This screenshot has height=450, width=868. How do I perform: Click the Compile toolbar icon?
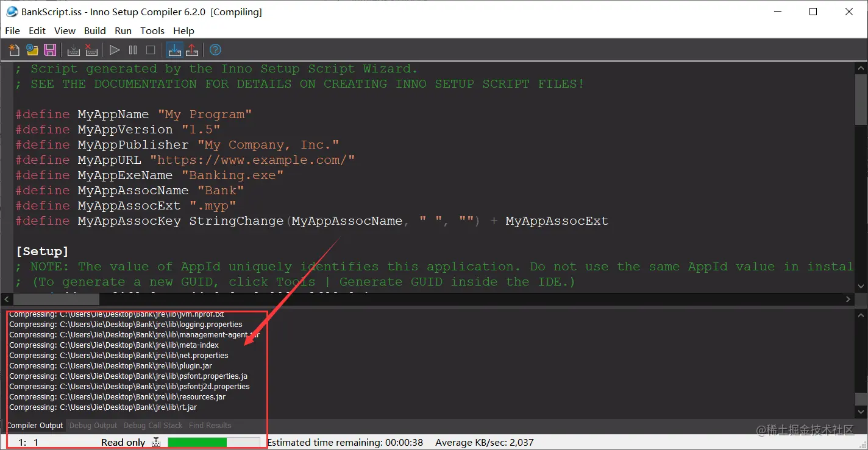pyautogui.click(x=74, y=50)
